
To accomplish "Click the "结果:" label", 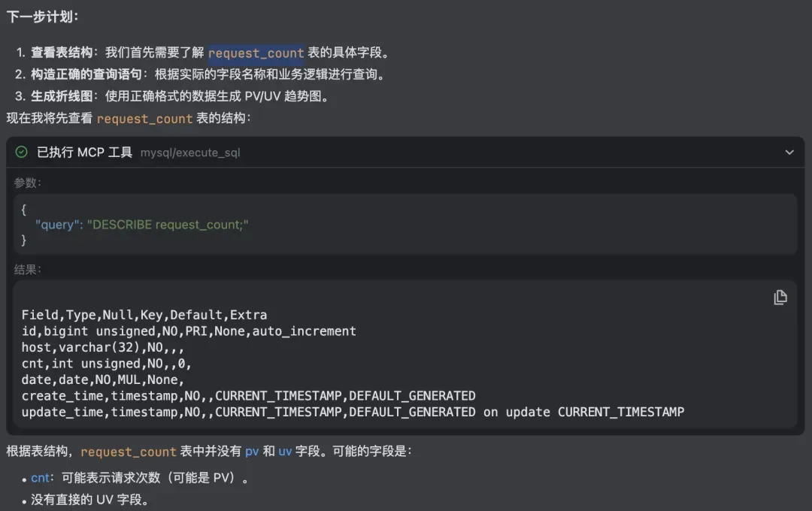I will click(28, 270).
